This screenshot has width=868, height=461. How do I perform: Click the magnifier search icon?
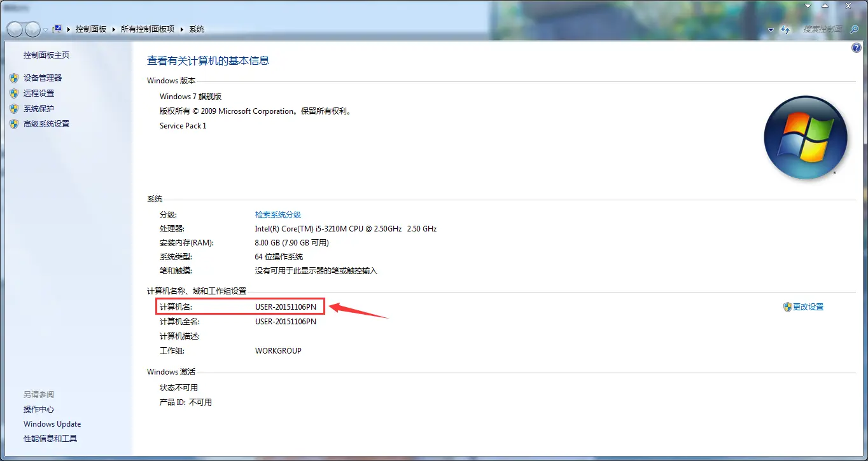(x=855, y=29)
